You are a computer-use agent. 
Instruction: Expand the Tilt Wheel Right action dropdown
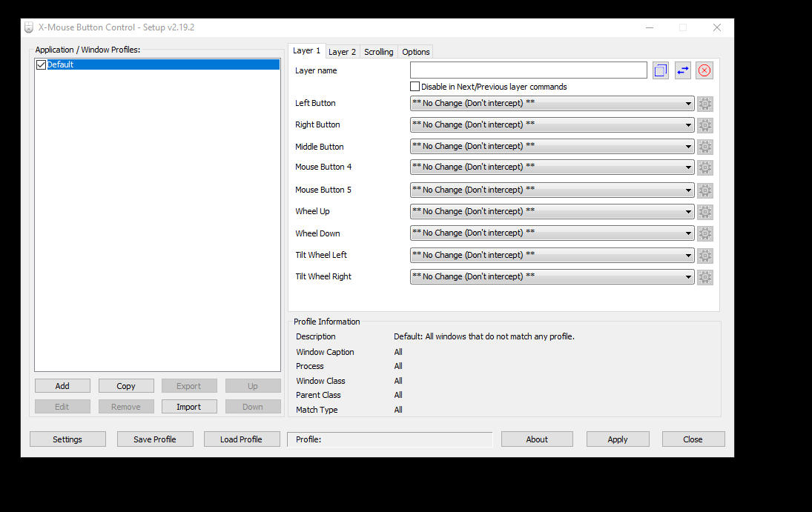point(552,277)
